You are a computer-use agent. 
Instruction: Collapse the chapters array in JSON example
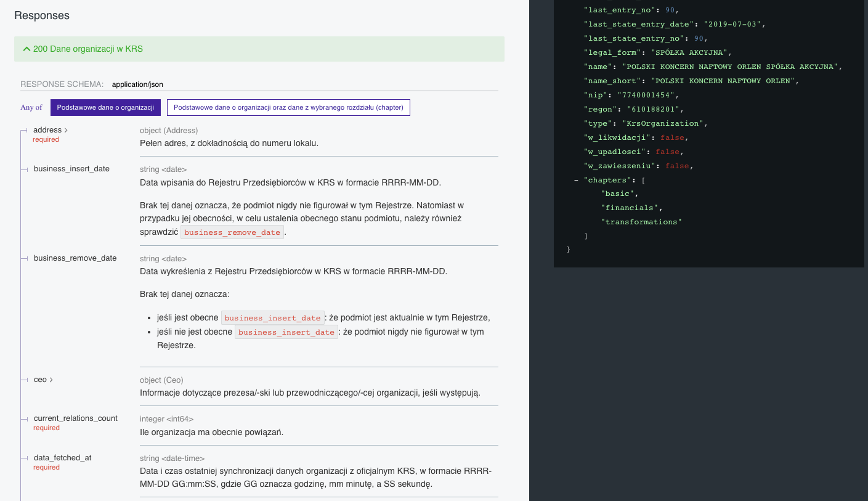[577, 180]
